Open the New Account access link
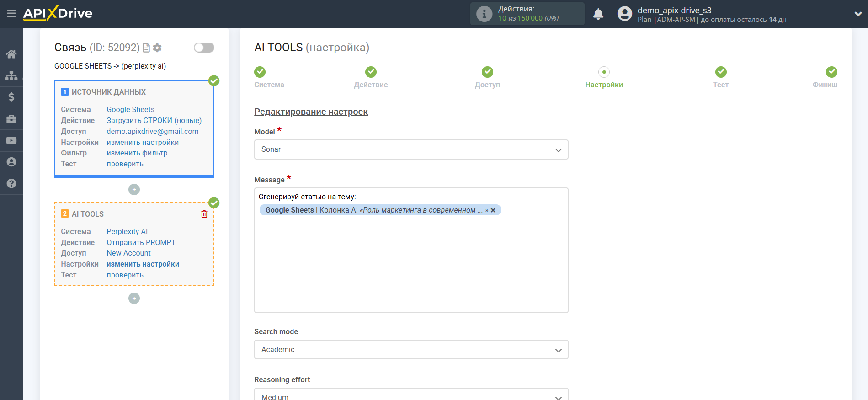The image size is (868, 400). click(128, 253)
